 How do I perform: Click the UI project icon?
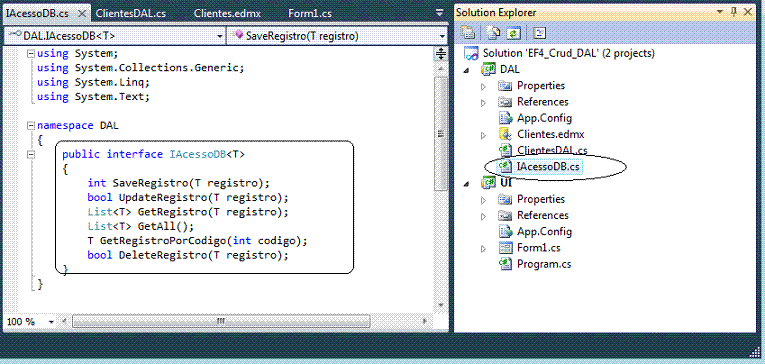click(488, 182)
